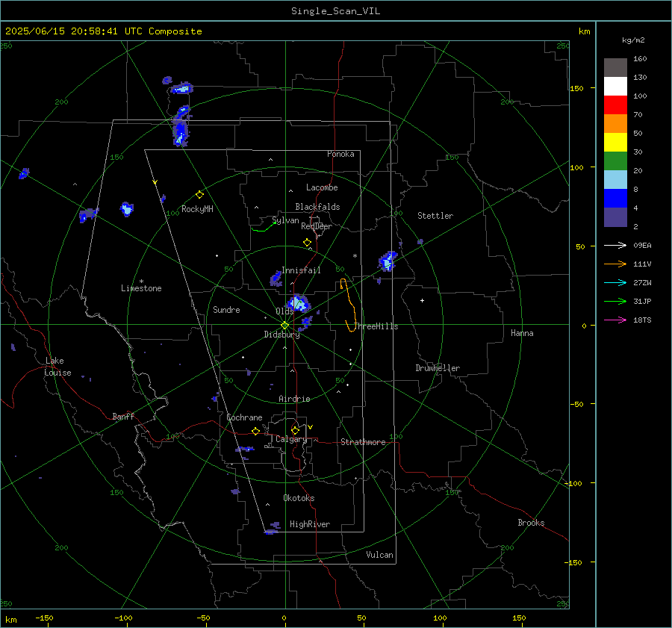The width and height of the screenshot is (672, 628).
Task: Click the Okotoks town label
Action: click(299, 498)
